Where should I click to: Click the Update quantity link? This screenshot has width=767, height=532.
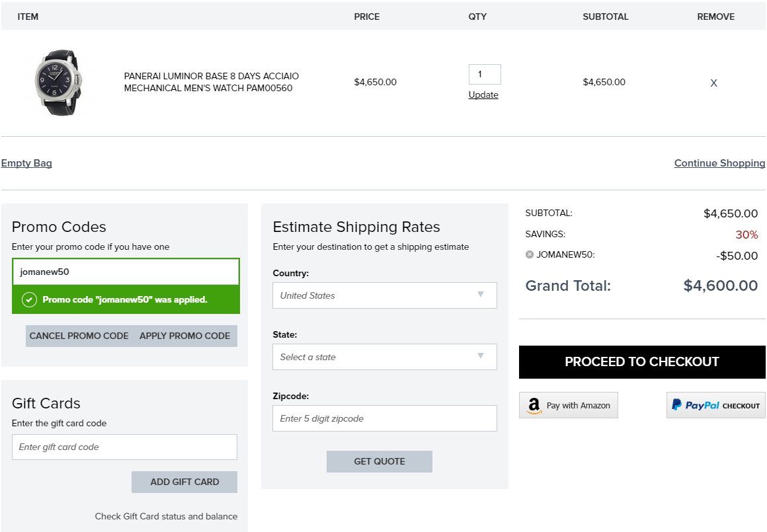(483, 95)
